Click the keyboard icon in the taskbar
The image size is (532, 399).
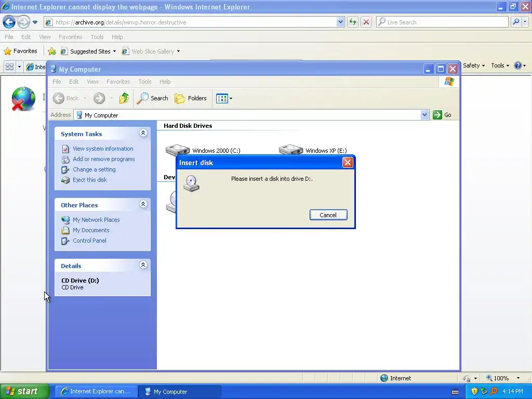pyautogui.click(x=455, y=392)
